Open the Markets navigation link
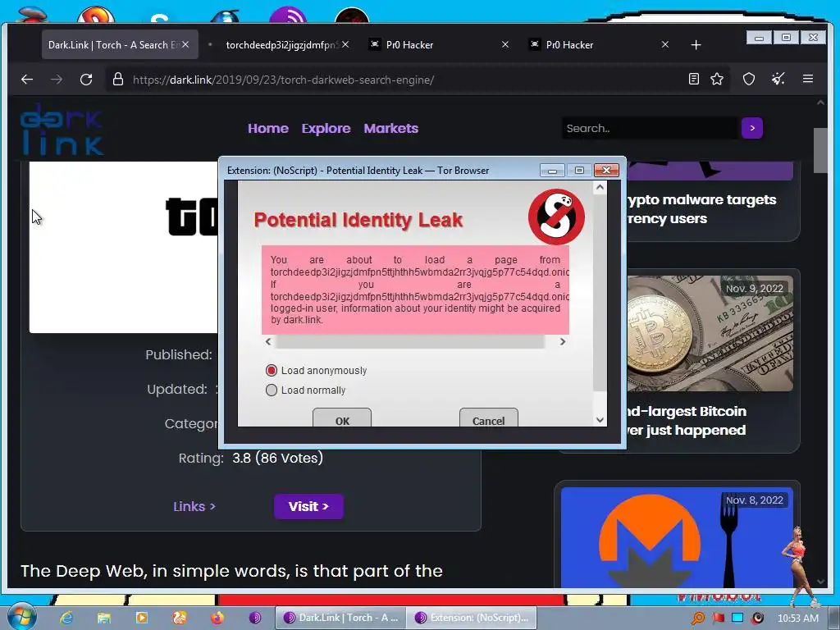The image size is (840, 630). [391, 129]
